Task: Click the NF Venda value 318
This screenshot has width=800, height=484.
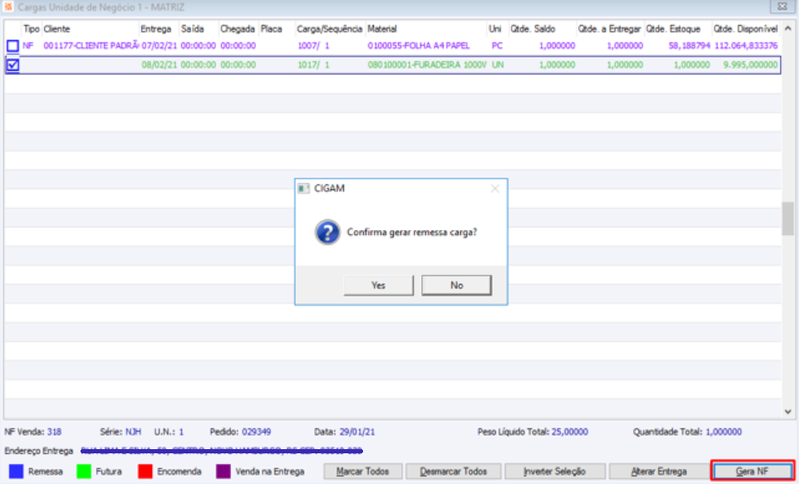Action: click(54, 432)
